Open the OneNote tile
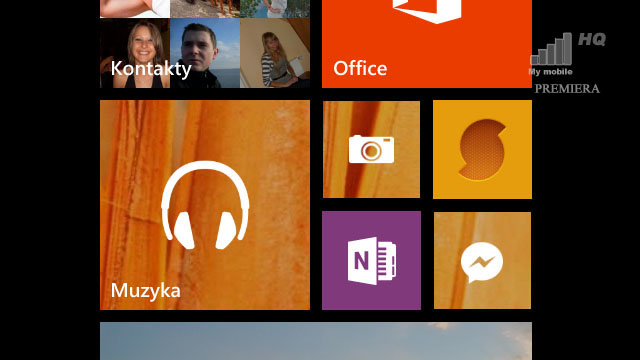 [x=371, y=260]
